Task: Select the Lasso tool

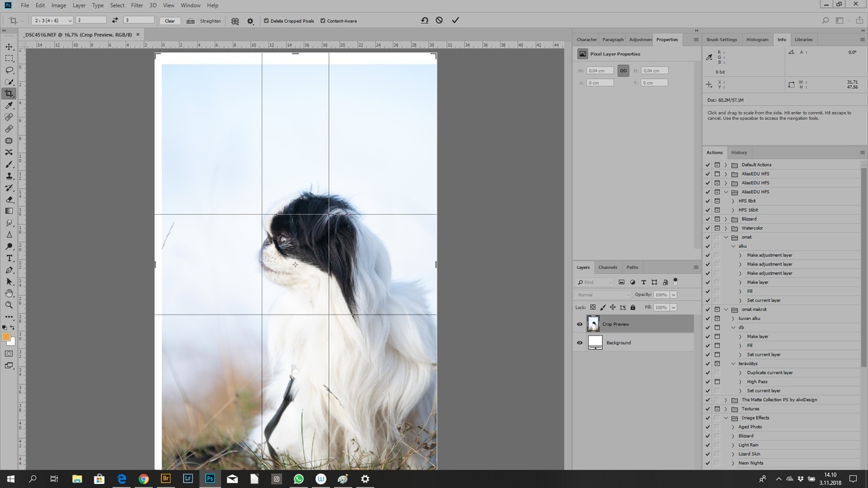Action: coord(9,70)
